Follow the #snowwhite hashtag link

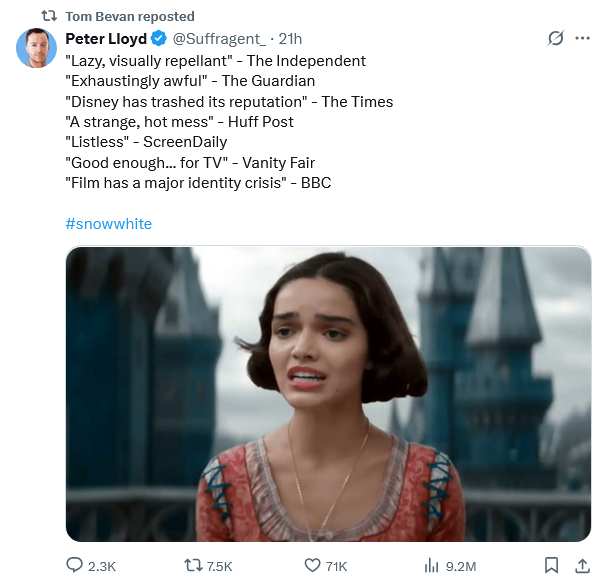108,224
